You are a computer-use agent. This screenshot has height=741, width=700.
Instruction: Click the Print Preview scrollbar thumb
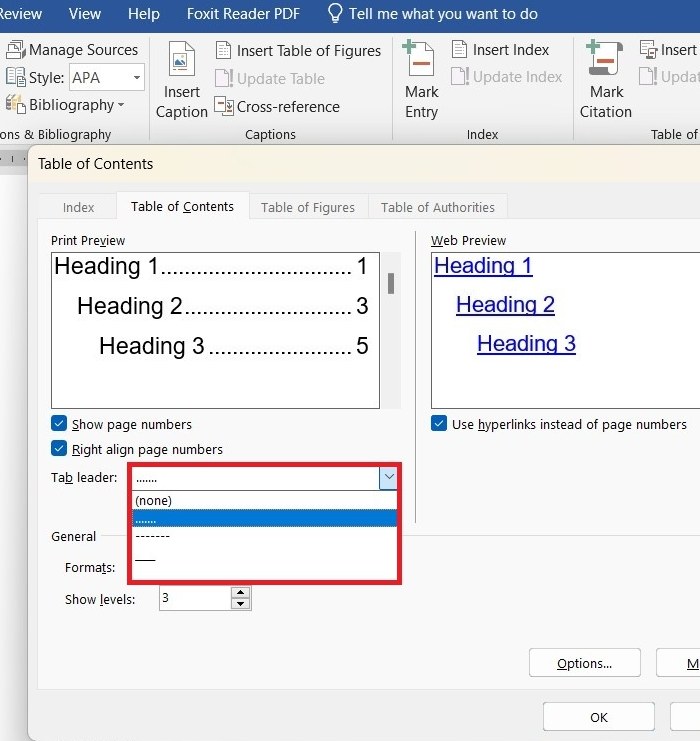click(x=391, y=283)
